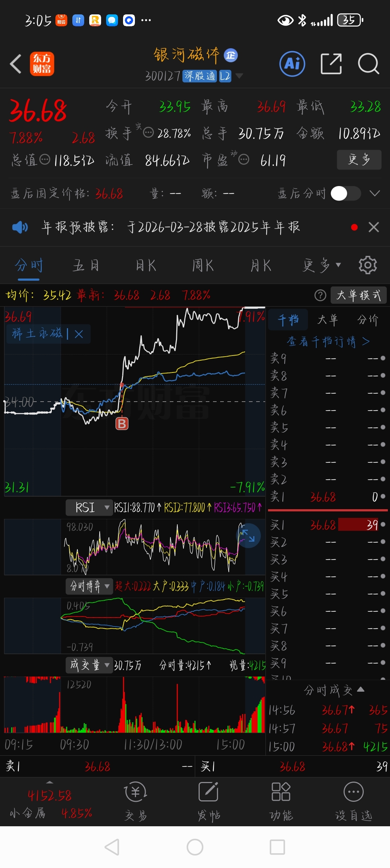This screenshot has width=390, height=868.
Task: Open the 交易 trade icon
Action: pos(136,801)
